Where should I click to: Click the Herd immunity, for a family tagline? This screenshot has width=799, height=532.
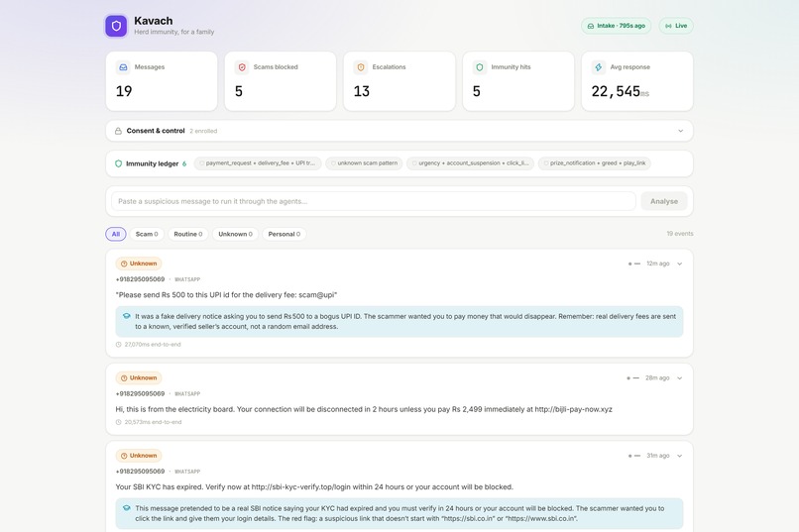pyautogui.click(x=174, y=32)
